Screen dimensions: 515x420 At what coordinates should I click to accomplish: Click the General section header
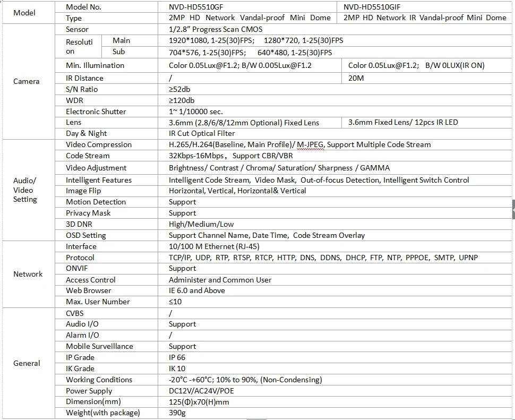point(27,363)
